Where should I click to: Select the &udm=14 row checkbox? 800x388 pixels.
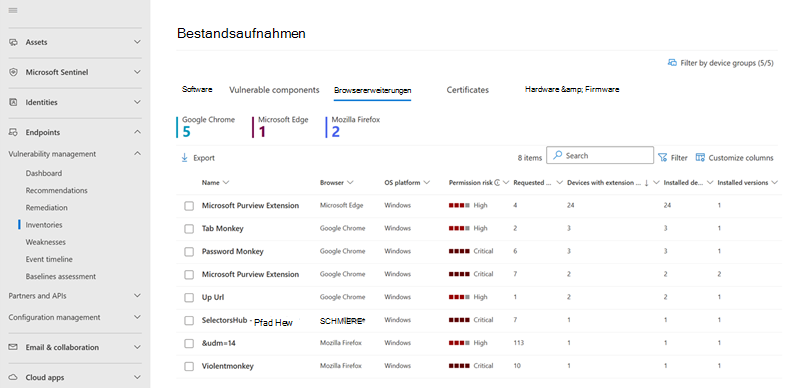pyautogui.click(x=189, y=344)
